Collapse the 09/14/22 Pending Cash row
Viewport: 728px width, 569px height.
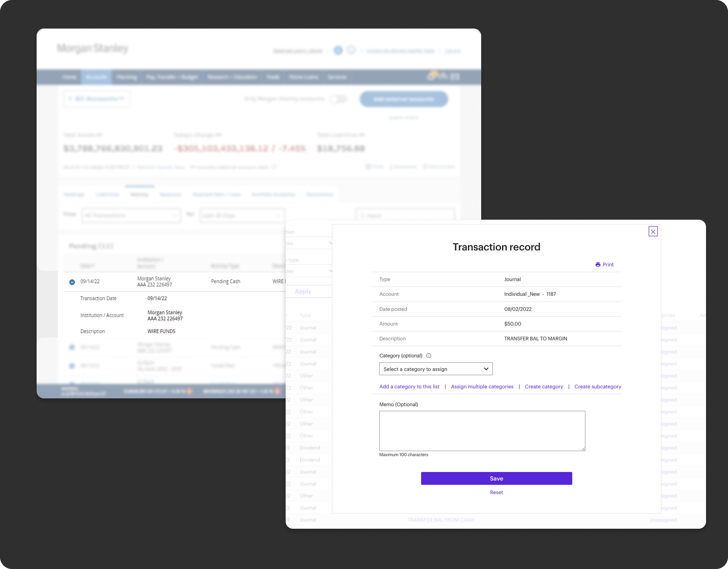72,282
